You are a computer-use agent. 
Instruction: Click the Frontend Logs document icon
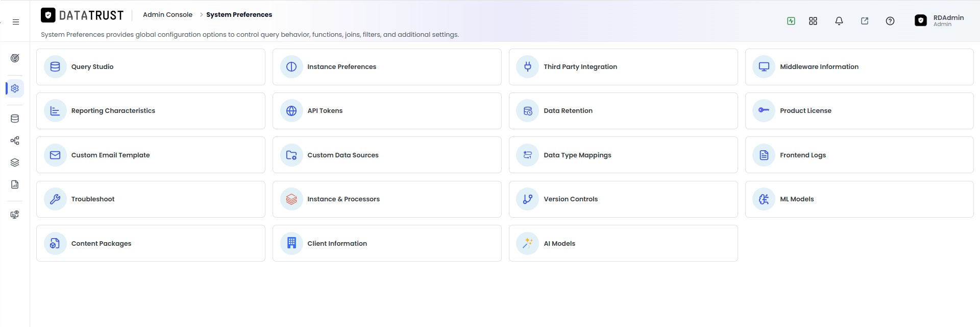[764, 155]
